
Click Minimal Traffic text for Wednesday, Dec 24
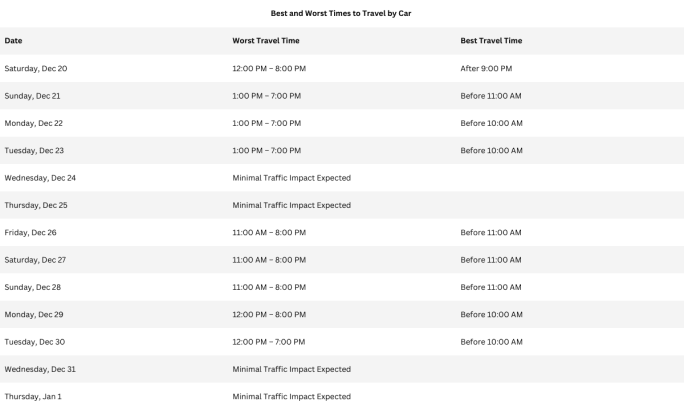pos(291,178)
